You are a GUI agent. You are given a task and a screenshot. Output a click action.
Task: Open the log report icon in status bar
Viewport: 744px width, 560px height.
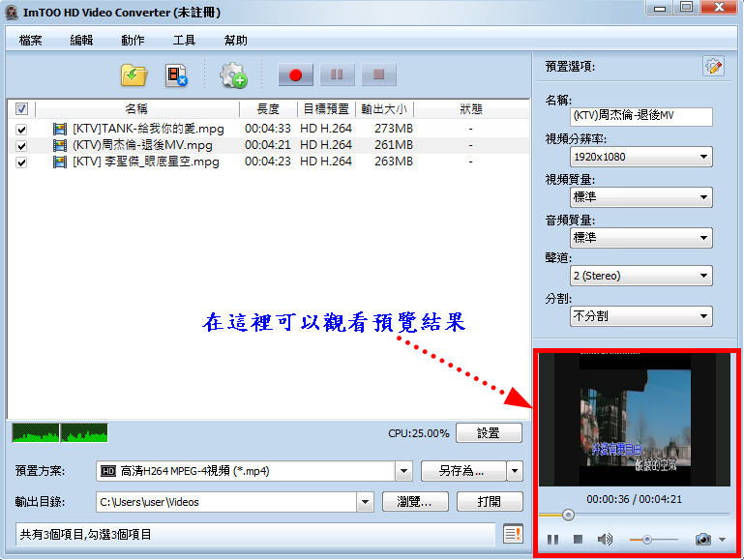[513, 534]
